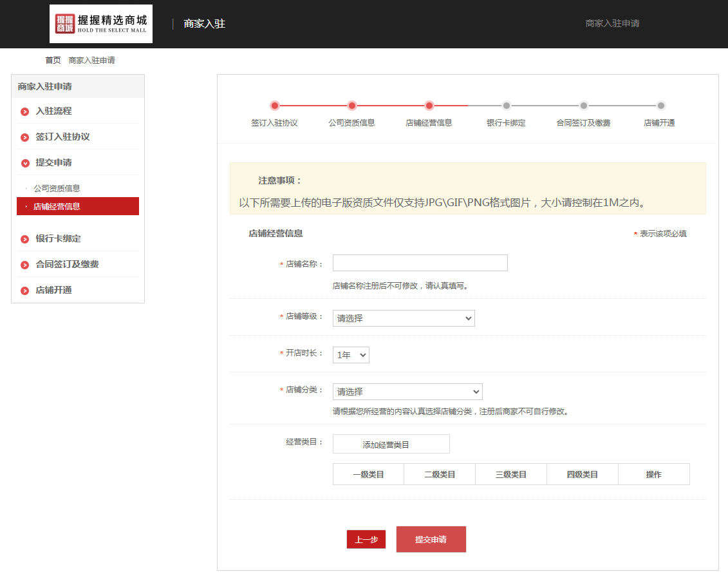The image size is (728, 574).
Task: Click the arrow icon beside 签订入驻协议
Action: click(25, 137)
